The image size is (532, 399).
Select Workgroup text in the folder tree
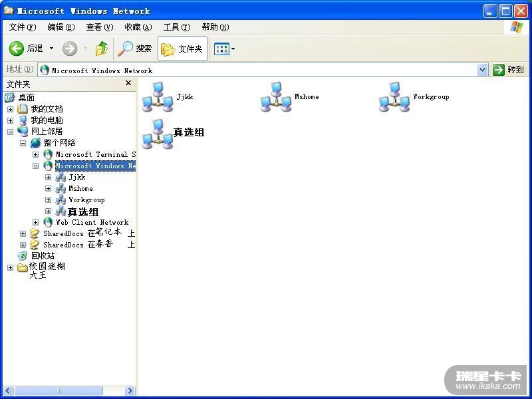[86, 200]
